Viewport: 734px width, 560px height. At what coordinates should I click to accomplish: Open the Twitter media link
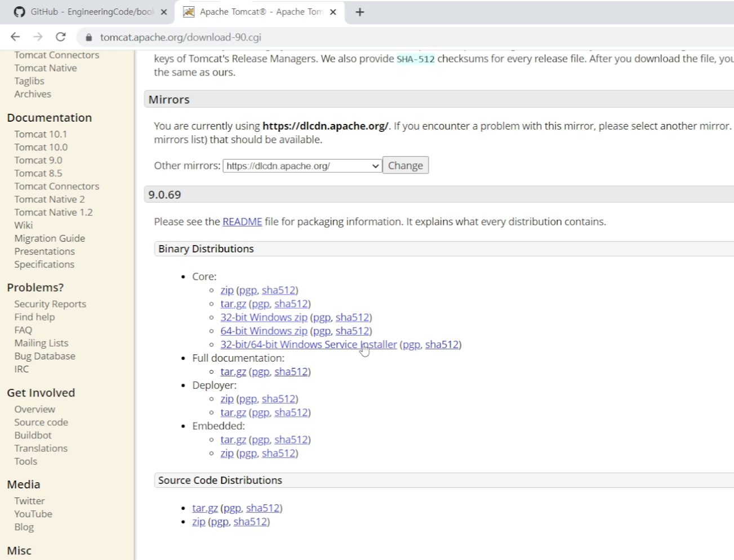tap(29, 501)
